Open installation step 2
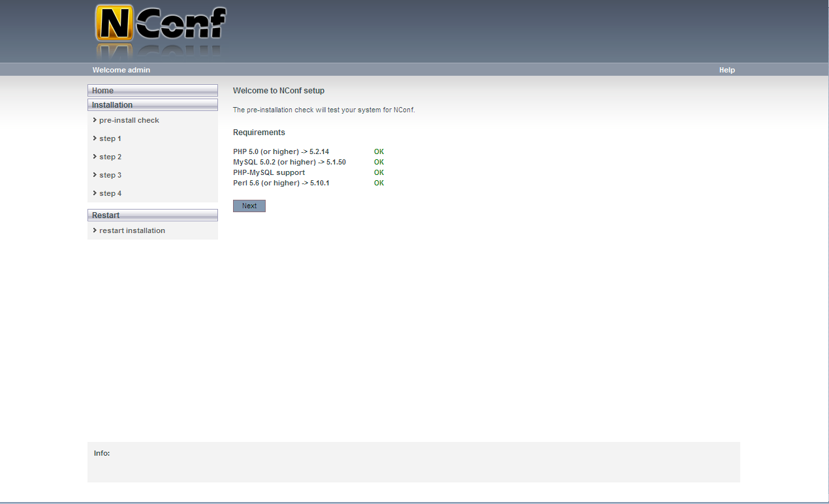The image size is (829, 504). click(110, 157)
